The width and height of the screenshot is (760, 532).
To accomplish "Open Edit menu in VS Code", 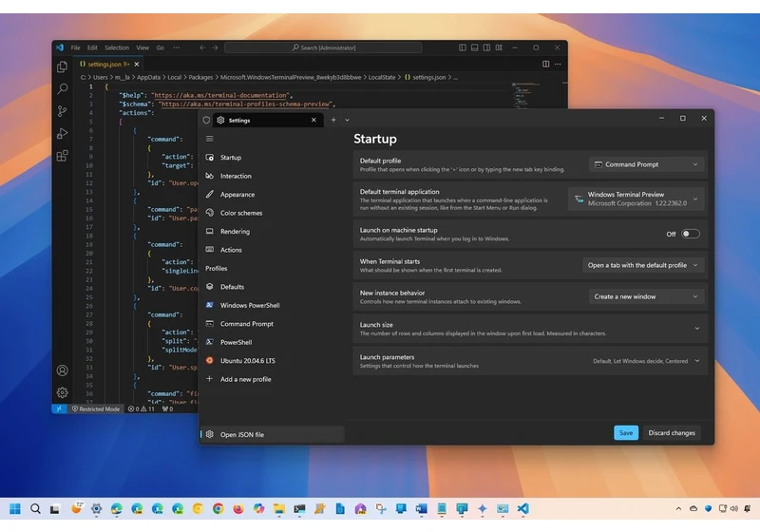I will [92, 47].
